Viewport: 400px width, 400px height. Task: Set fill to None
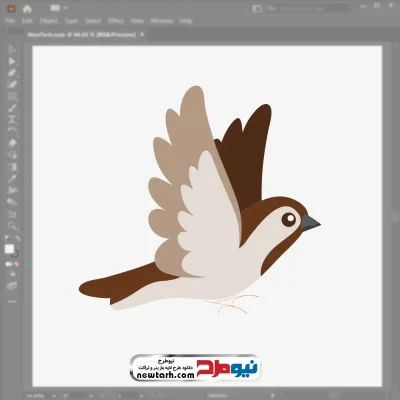pyautogui.click(x=16, y=264)
